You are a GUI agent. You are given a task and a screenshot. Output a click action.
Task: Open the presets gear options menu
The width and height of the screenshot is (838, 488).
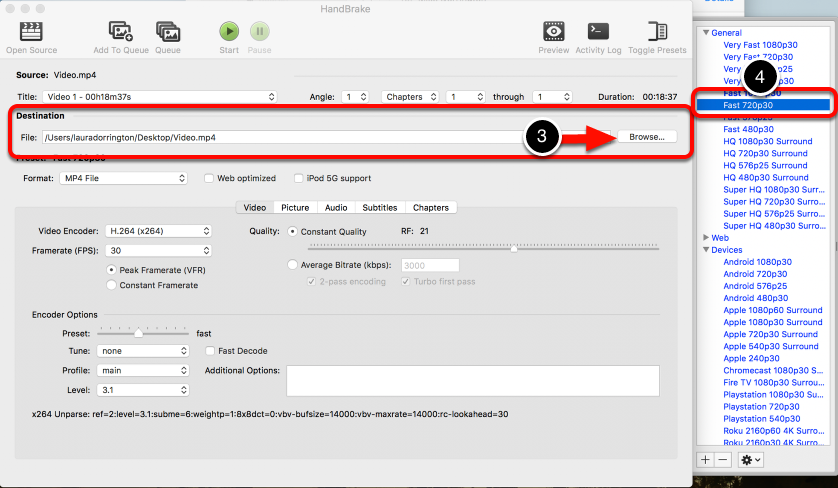point(750,460)
